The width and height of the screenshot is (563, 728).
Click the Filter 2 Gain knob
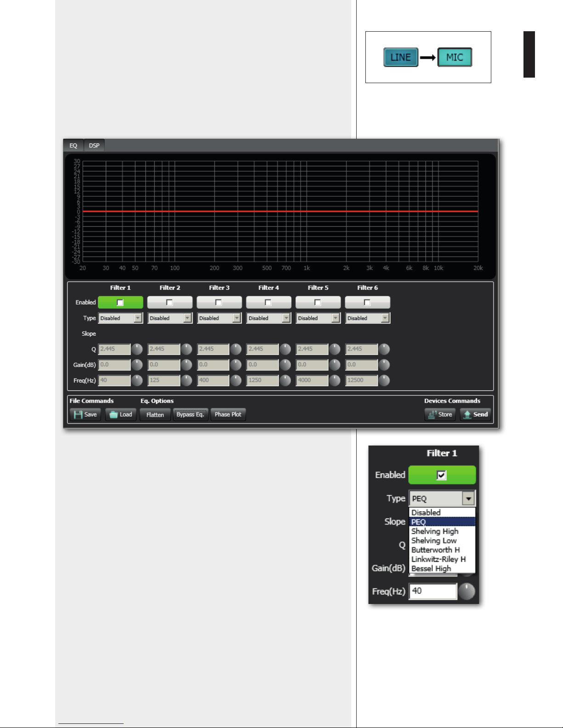coord(187,365)
